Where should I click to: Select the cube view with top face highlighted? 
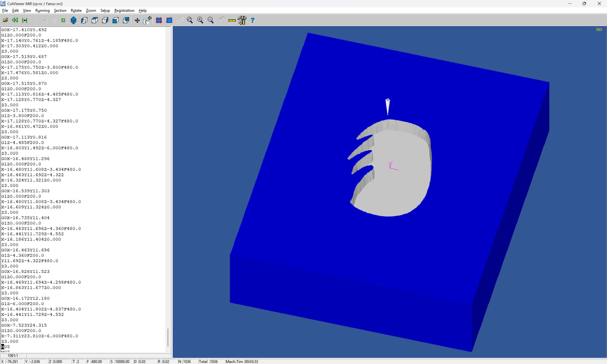tap(95, 20)
